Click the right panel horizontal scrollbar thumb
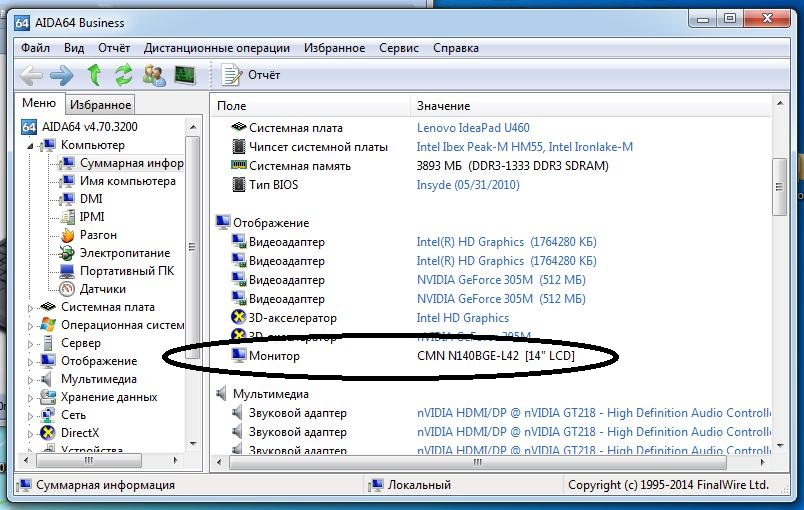This screenshot has width=804, height=510. (x=478, y=462)
